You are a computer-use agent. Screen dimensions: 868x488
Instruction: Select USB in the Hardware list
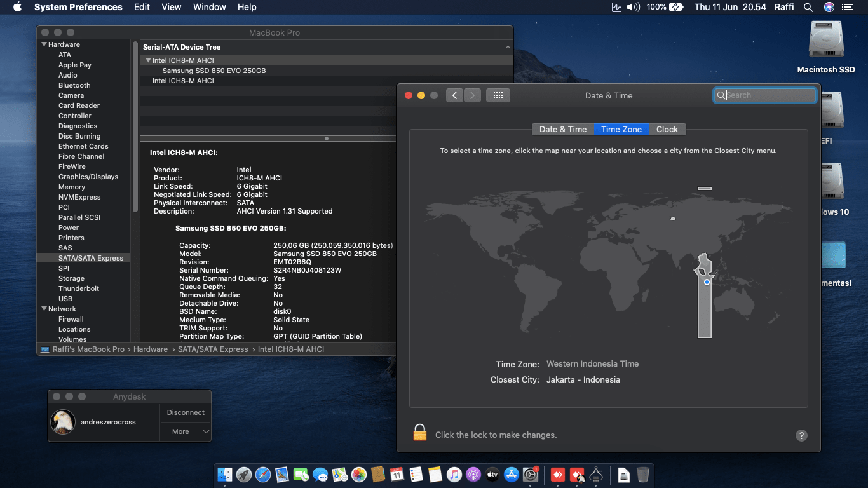(65, 299)
